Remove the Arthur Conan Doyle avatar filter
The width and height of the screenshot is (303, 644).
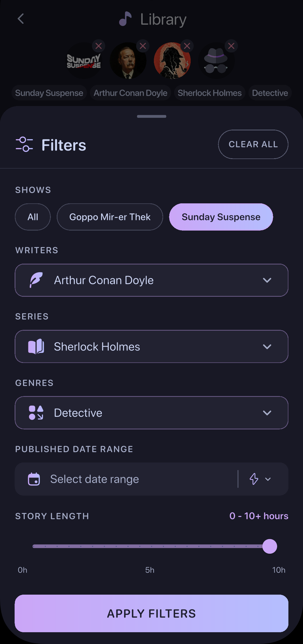pos(143,46)
